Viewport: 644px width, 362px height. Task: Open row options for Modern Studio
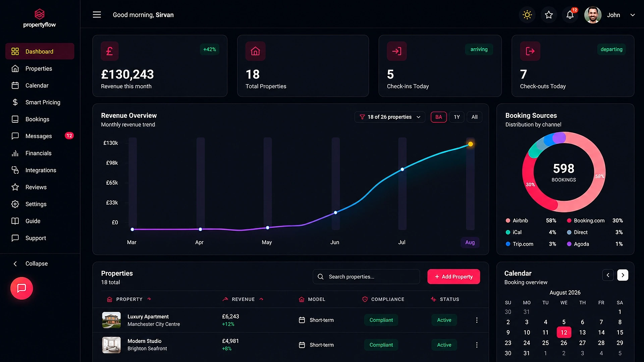point(477,345)
